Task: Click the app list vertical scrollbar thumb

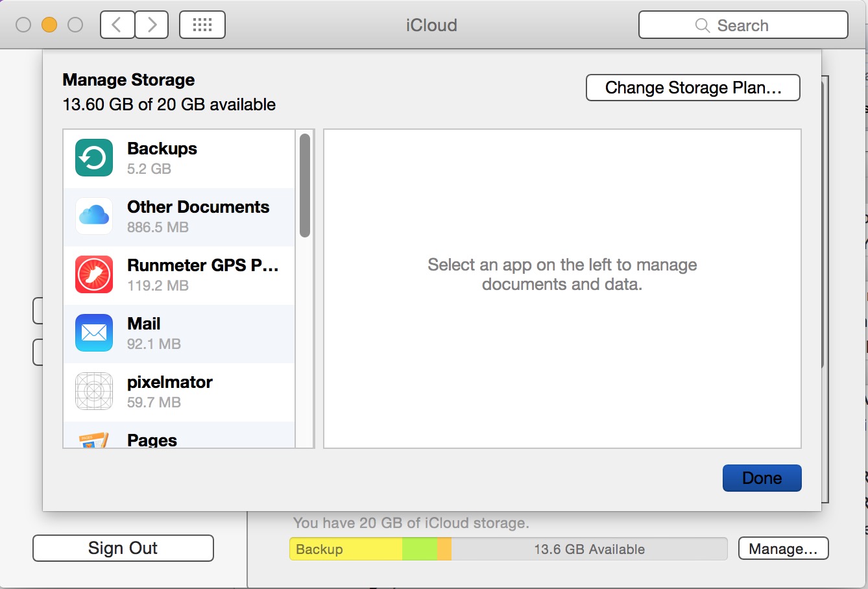Action: [305, 186]
